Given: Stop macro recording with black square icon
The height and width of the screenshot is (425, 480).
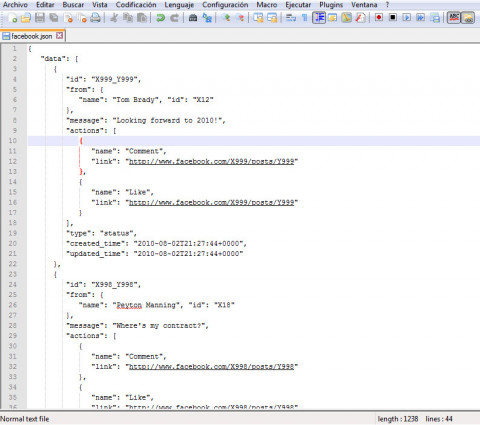Looking at the screenshot, I should point(393,17).
